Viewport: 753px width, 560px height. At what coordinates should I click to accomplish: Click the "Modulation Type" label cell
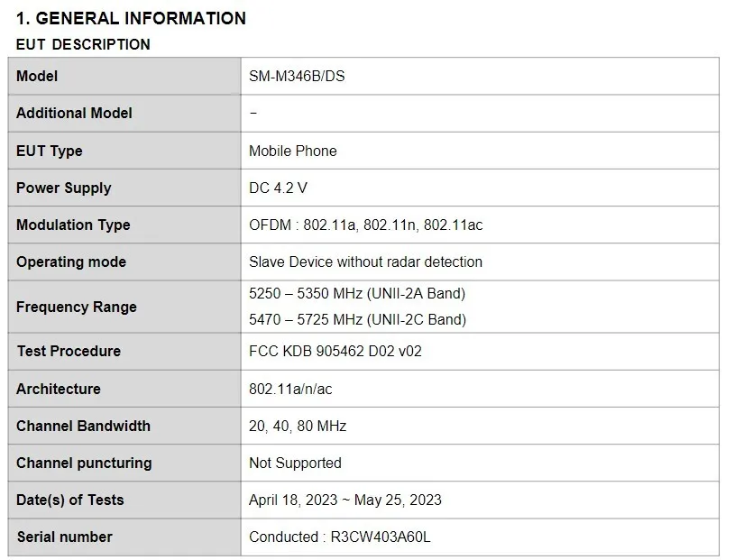click(73, 225)
